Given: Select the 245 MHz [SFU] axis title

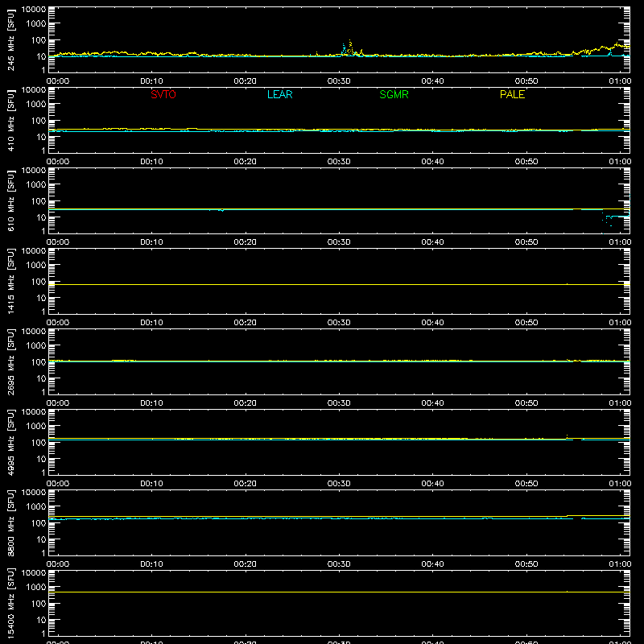Looking at the screenshot, I should (x=11, y=40).
